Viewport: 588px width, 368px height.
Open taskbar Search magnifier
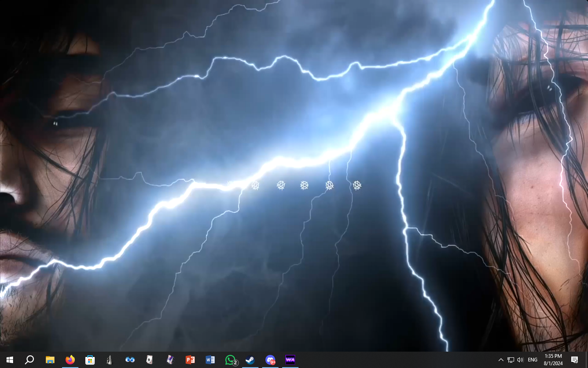(x=29, y=360)
